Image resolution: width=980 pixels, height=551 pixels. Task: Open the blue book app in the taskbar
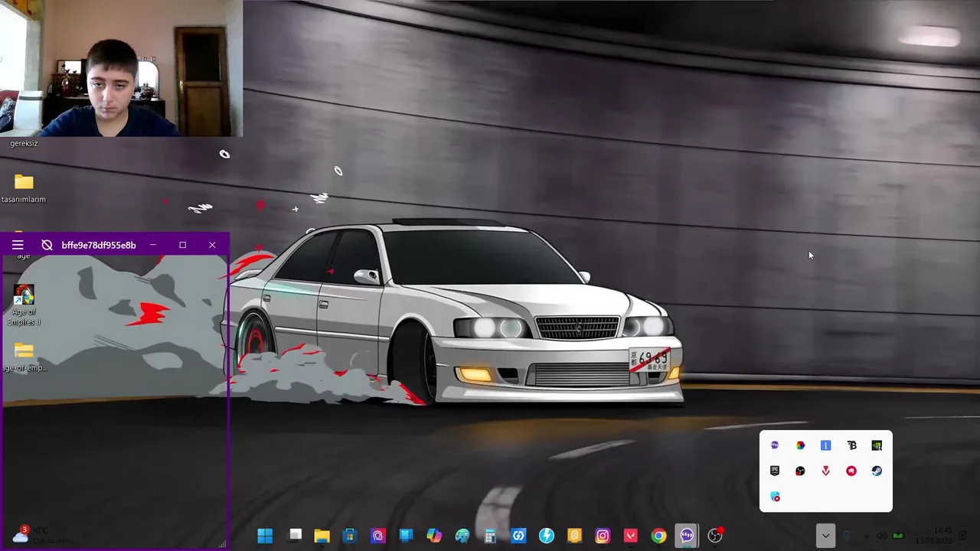(x=406, y=536)
